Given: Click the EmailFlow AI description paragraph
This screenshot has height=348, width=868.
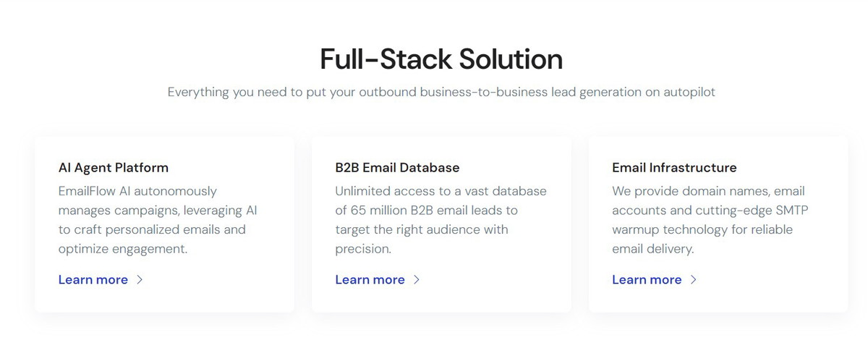Looking at the screenshot, I should [158, 220].
